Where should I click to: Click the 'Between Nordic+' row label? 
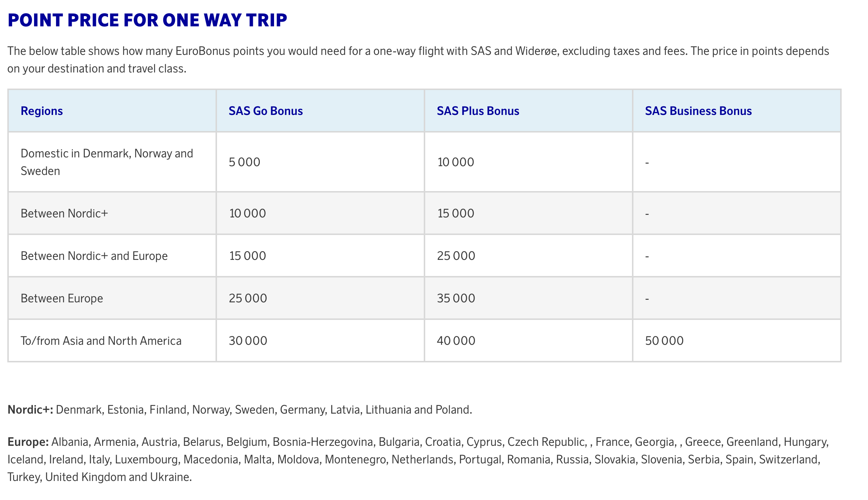tap(64, 213)
